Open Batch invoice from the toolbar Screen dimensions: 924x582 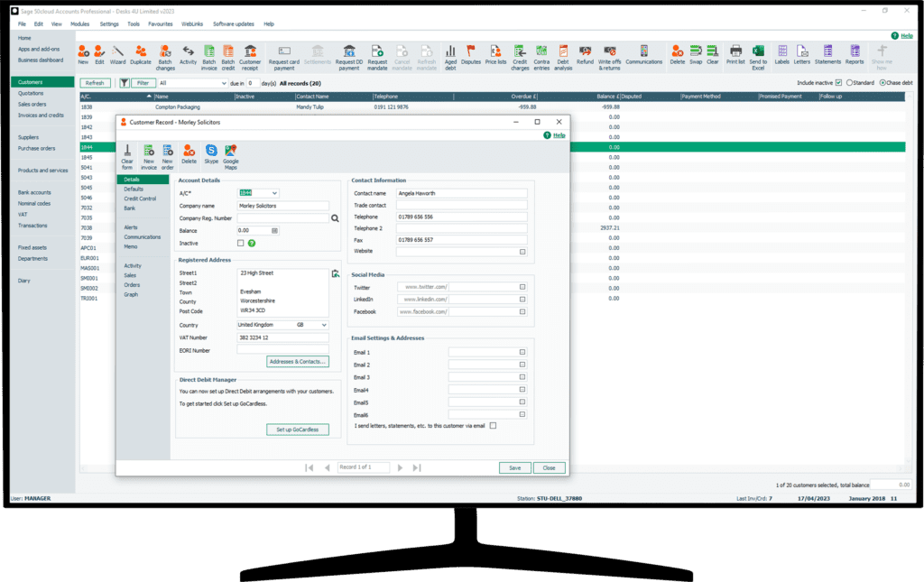pyautogui.click(x=209, y=51)
